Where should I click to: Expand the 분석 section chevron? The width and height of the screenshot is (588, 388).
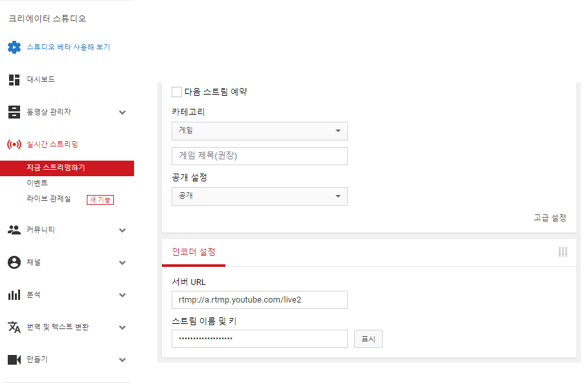(122, 295)
